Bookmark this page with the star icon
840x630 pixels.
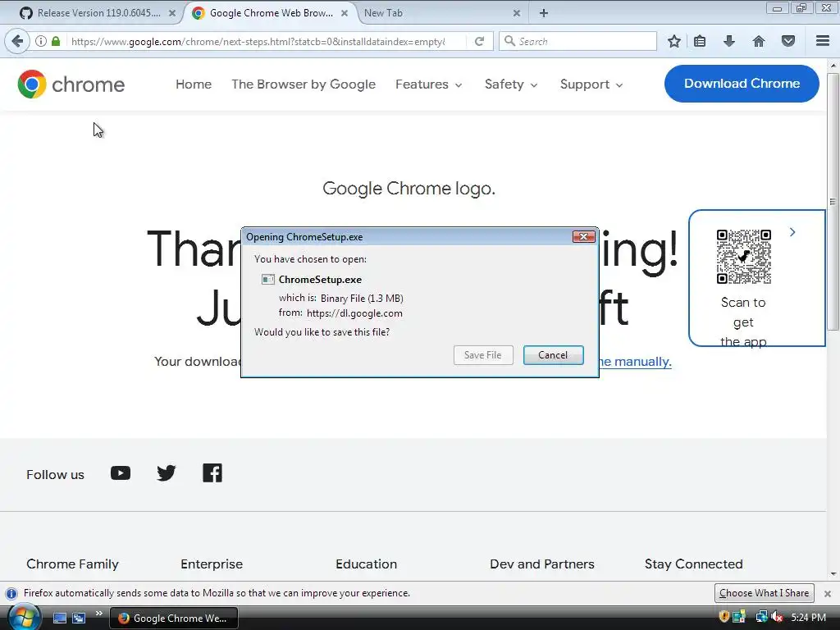tap(674, 41)
